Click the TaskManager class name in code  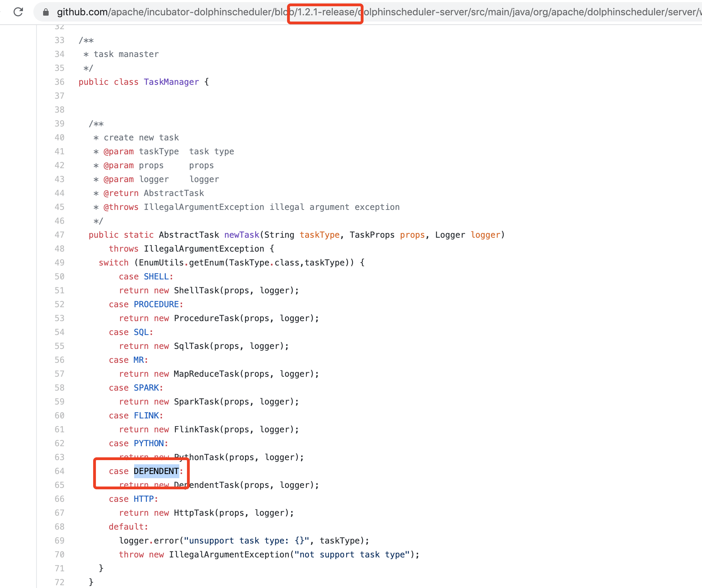[x=171, y=82]
